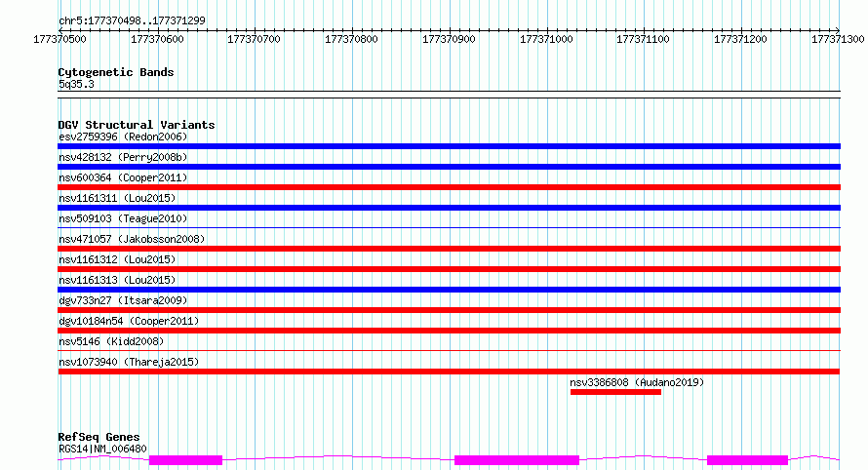Click the chr5:177370498..177371299 region label
Image resolution: width=868 pixels, height=470 pixels.
click(132, 20)
